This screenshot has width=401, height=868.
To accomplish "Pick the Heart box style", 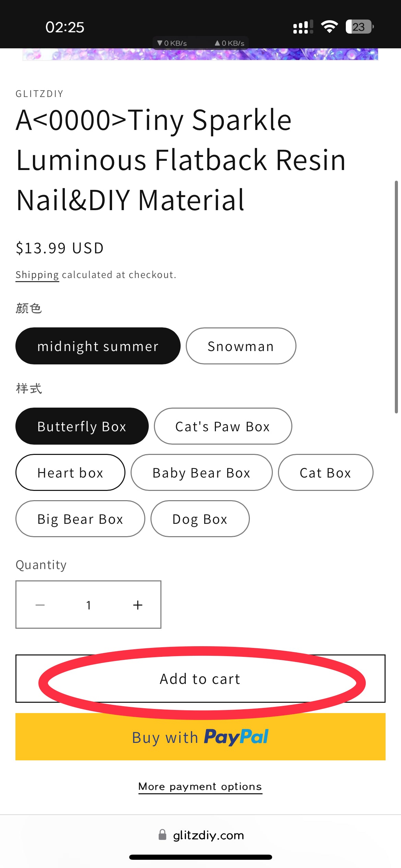I will (70, 473).
